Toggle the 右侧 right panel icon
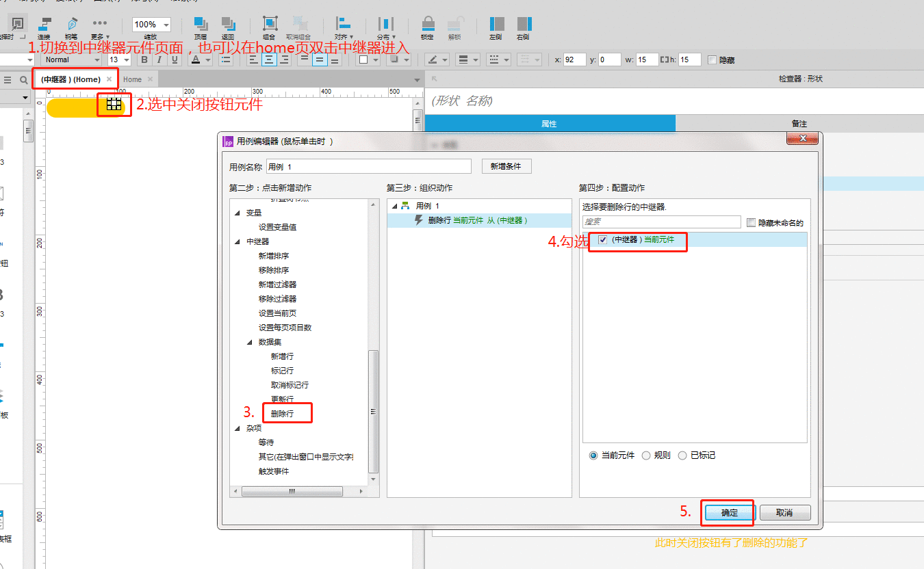Viewport: 924px width, 569px height. coord(524,25)
